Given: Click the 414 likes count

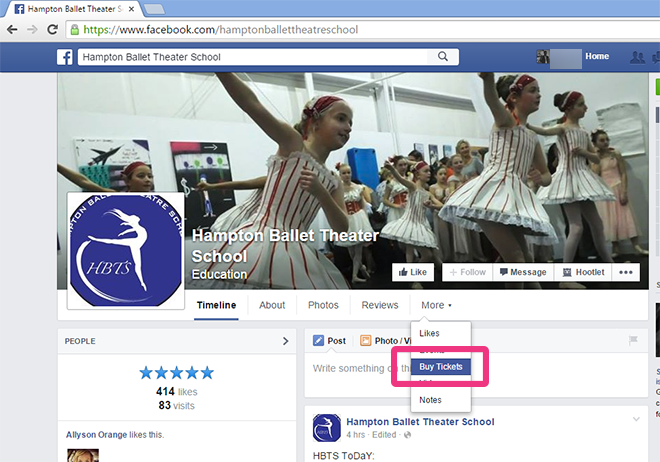Looking at the screenshot, I should tap(176, 392).
